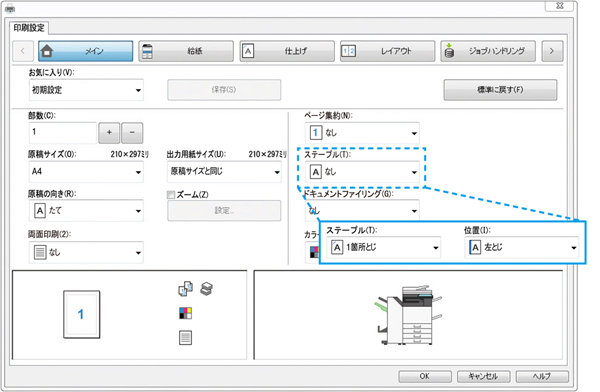600x392 pixels.
Task: Open the レイアウト tab
Action: pyautogui.click(x=387, y=51)
